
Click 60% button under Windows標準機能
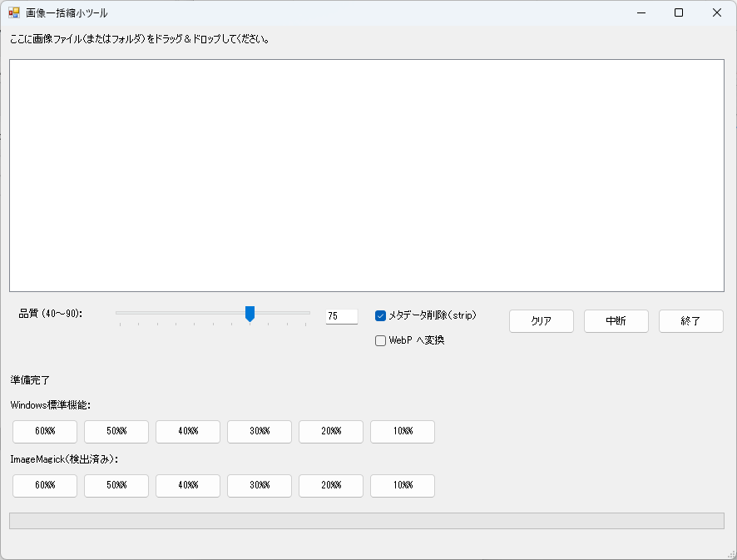click(45, 431)
